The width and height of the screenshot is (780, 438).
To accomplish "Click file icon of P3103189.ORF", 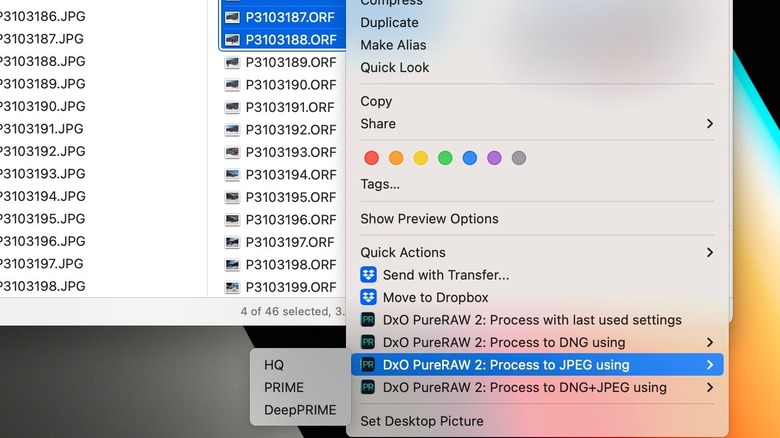I will click(232, 62).
